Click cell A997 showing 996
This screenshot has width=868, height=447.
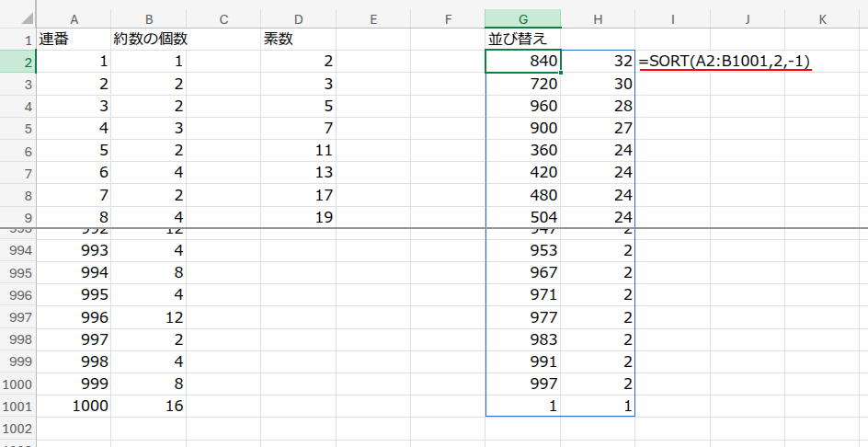74,317
